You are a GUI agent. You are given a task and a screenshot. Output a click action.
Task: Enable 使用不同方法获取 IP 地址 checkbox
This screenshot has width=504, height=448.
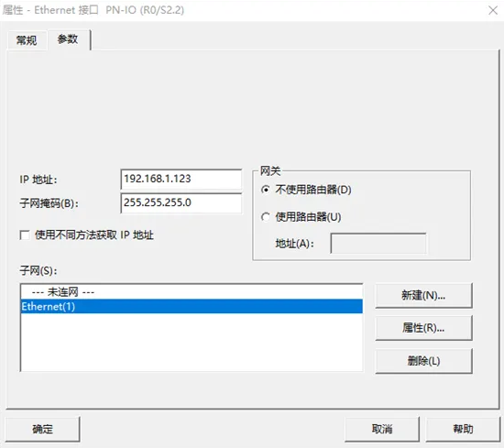(25, 235)
